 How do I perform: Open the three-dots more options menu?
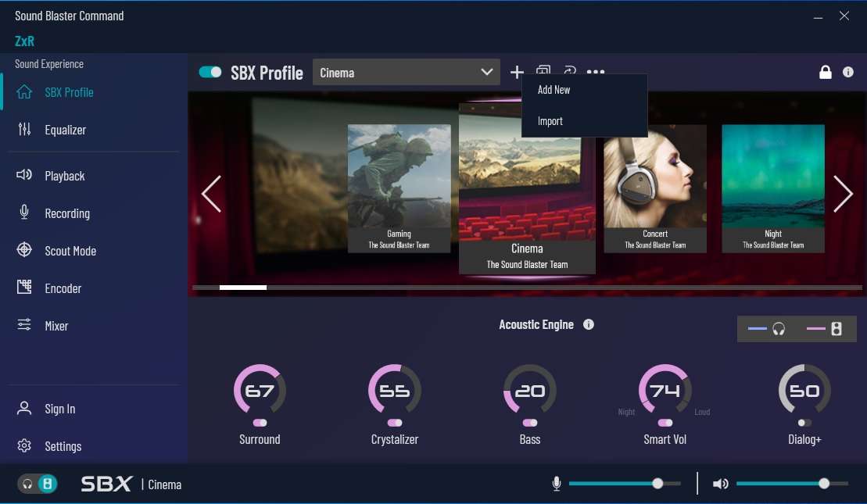coord(596,72)
